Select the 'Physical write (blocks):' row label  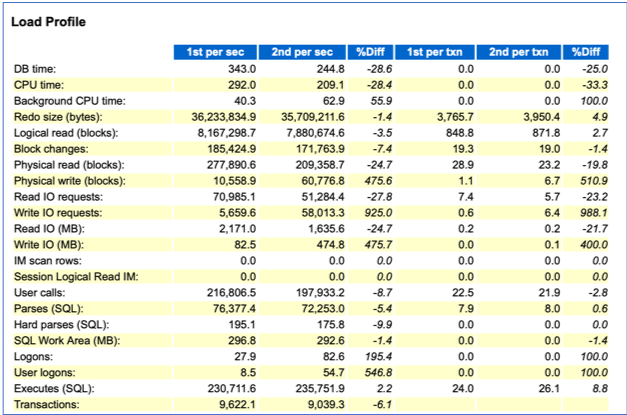(x=70, y=181)
